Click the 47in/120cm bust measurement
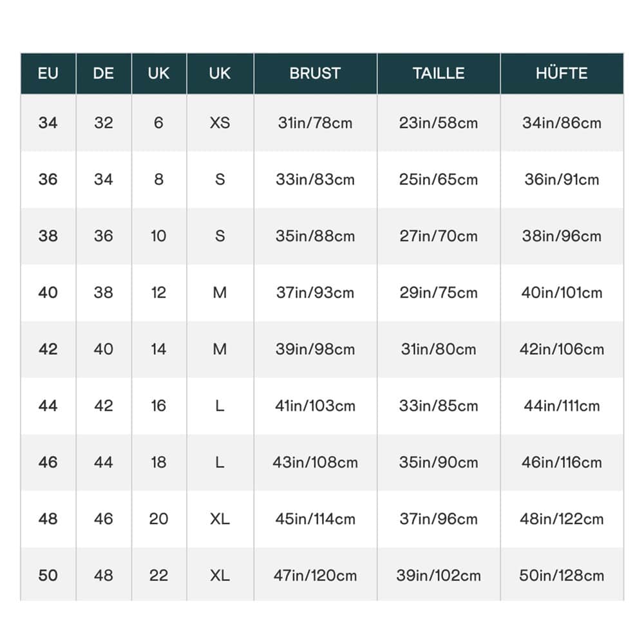The height and width of the screenshot is (644, 644). point(315,575)
